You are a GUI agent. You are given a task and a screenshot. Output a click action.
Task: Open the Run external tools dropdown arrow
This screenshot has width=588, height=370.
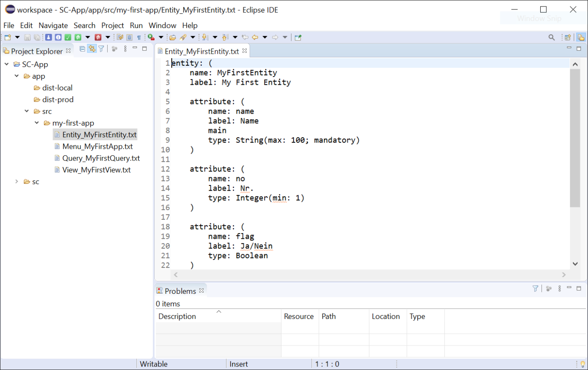pyautogui.click(x=161, y=37)
